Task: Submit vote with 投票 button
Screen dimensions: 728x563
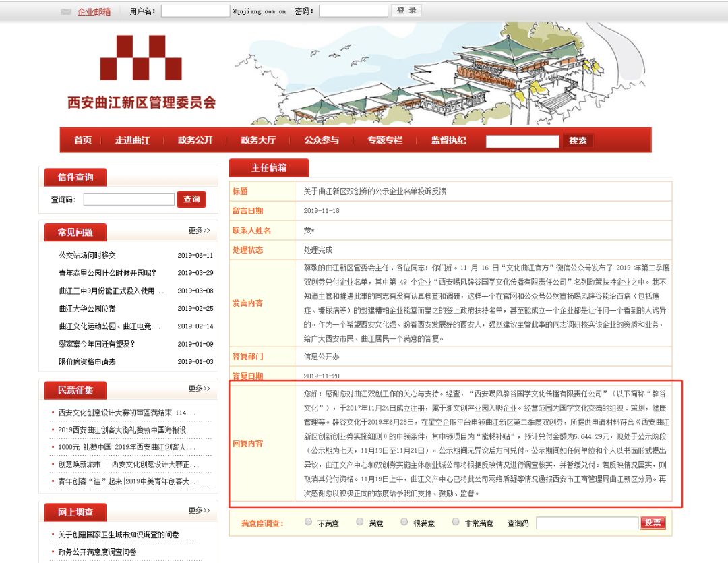Action: click(653, 523)
